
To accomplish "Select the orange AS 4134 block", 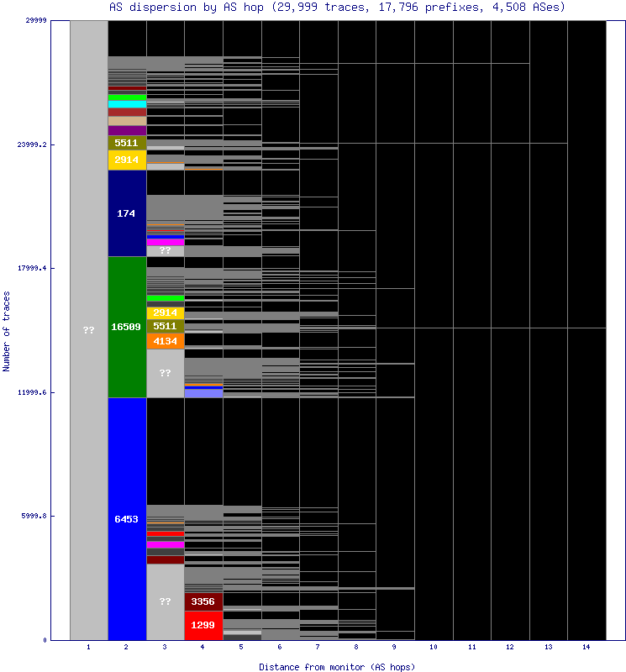I will tap(166, 341).
